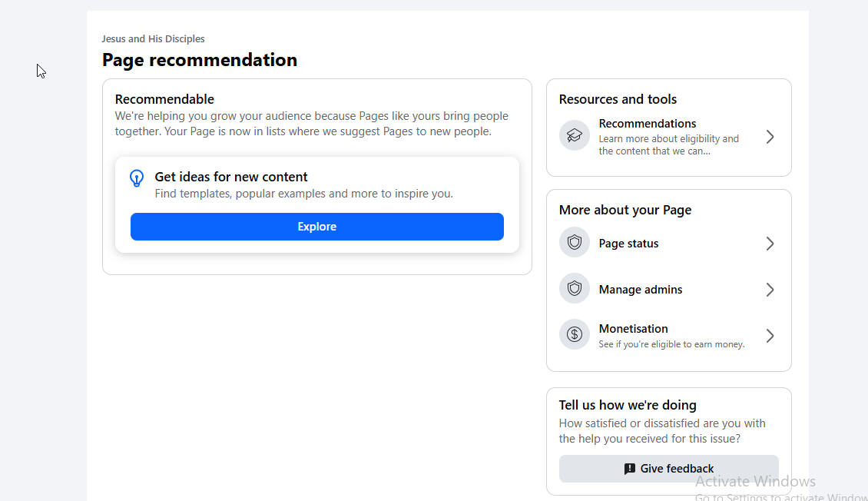Open the Monetisation item title
Image resolution: width=868 pixels, height=501 pixels.
click(633, 329)
